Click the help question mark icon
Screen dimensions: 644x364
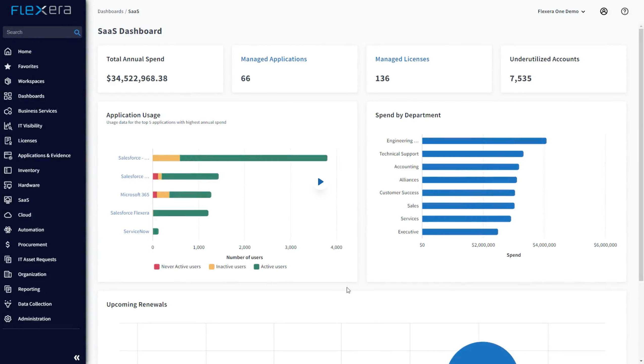(x=624, y=11)
